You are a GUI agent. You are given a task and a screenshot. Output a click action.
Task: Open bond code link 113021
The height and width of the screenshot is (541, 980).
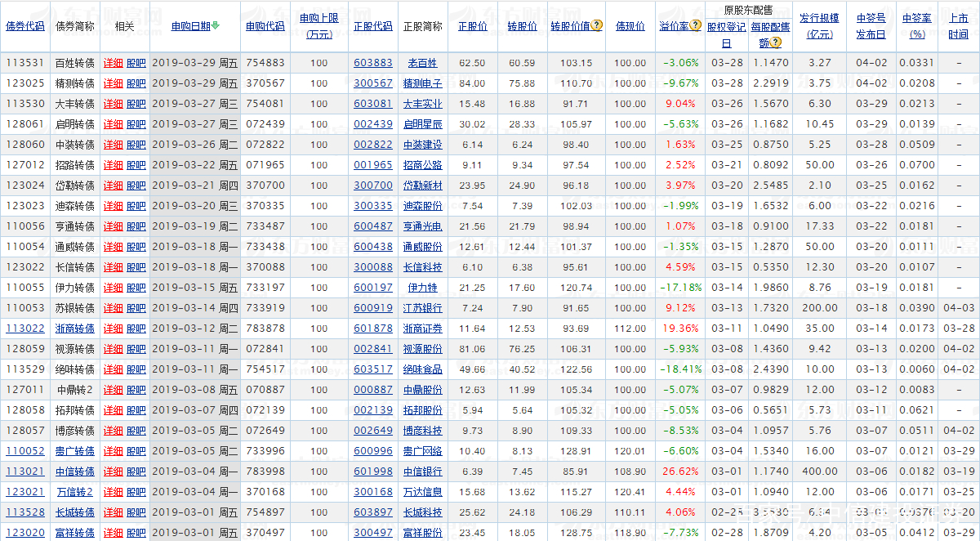[x=25, y=472]
